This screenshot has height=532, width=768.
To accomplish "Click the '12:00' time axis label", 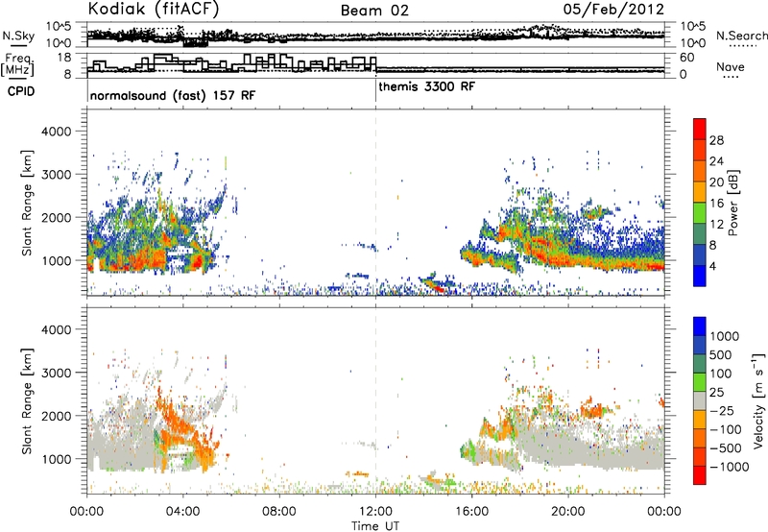I will click(x=375, y=512).
